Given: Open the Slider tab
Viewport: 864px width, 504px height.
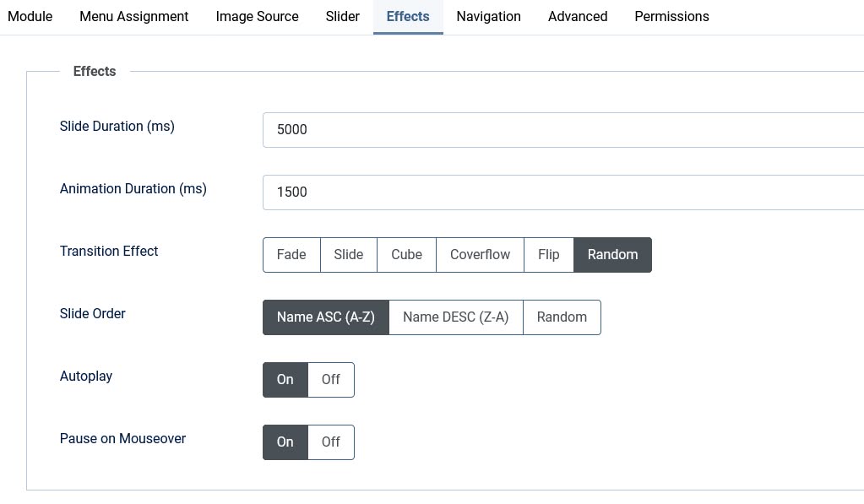Looking at the screenshot, I should coord(342,16).
